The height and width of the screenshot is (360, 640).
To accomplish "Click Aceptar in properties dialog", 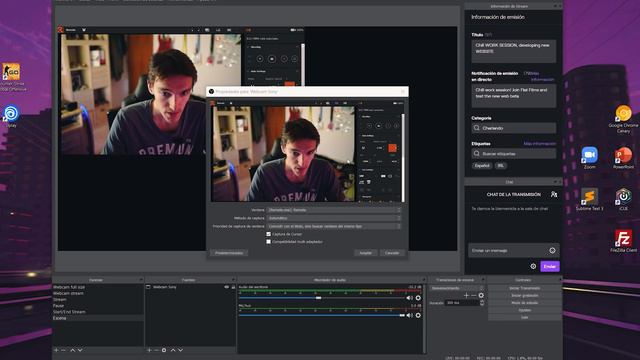I will point(366,253).
